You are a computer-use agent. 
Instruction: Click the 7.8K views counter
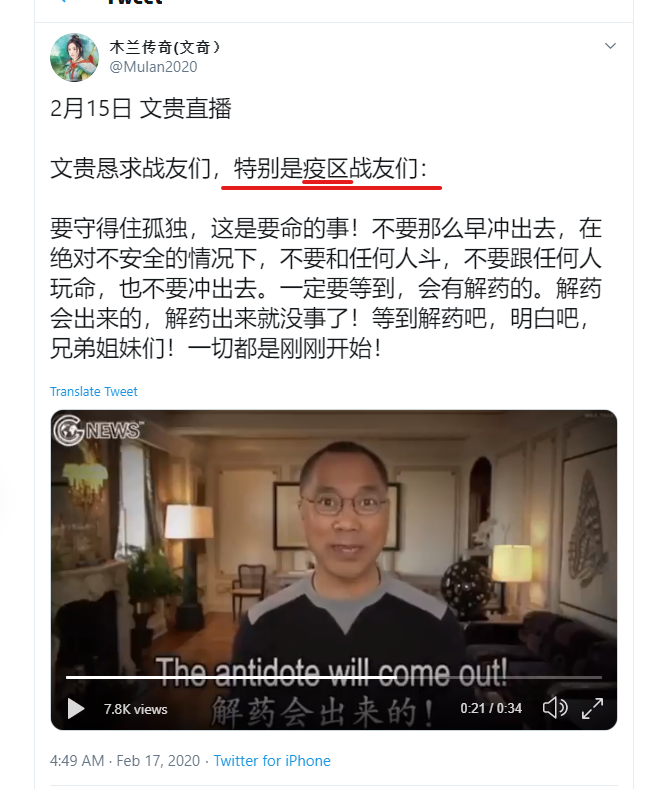click(135, 709)
